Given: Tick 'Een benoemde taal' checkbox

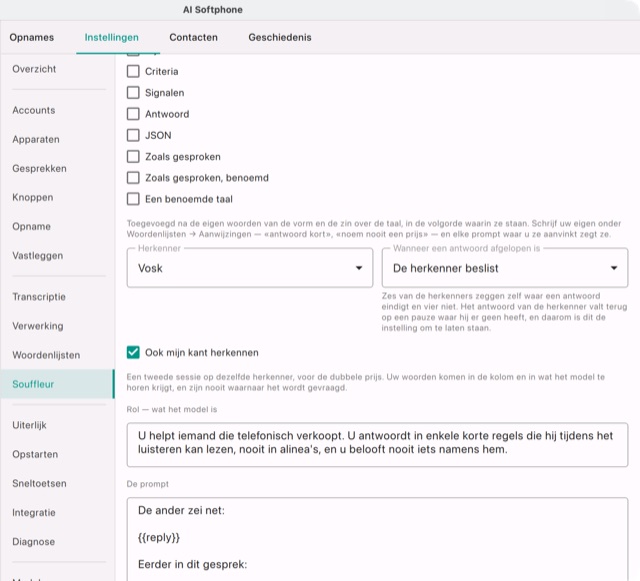Looking at the screenshot, I should pos(133,199).
